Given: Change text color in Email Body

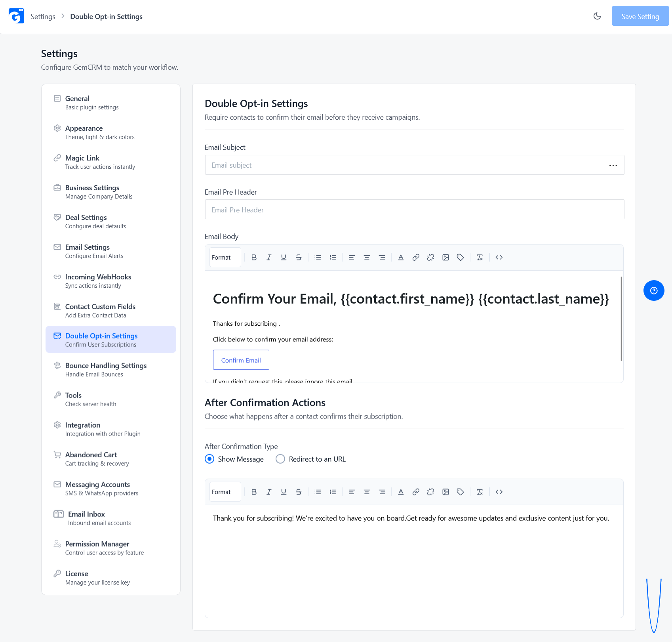Looking at the screenshot, I should click(401, 258).
